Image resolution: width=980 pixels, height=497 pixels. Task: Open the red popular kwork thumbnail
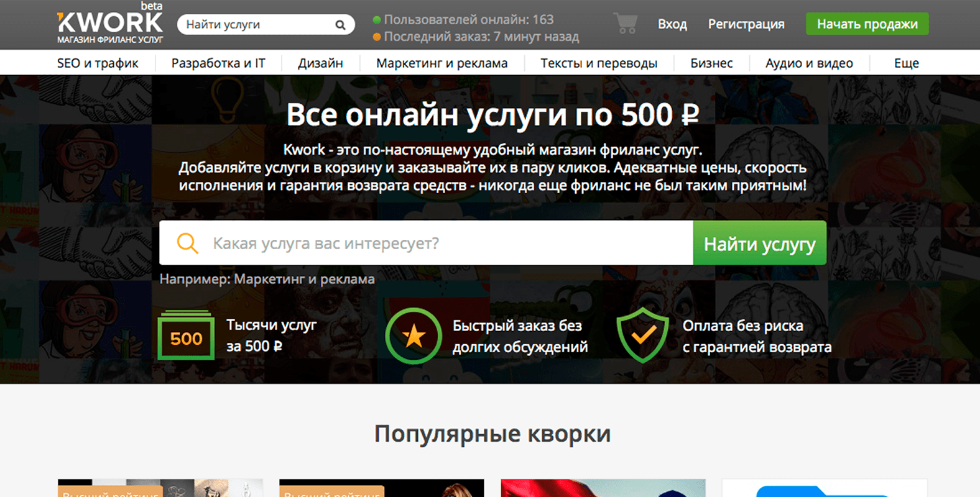click(603, 488)
